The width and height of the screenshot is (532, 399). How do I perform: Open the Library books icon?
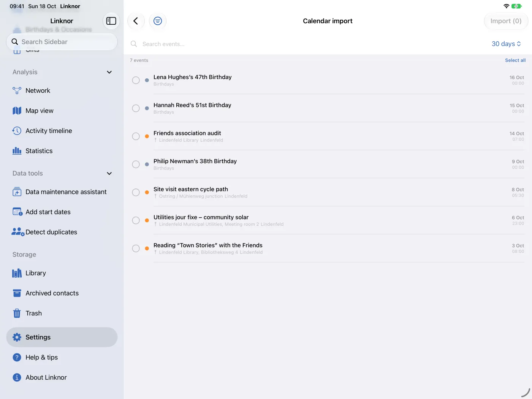point(17,273)
